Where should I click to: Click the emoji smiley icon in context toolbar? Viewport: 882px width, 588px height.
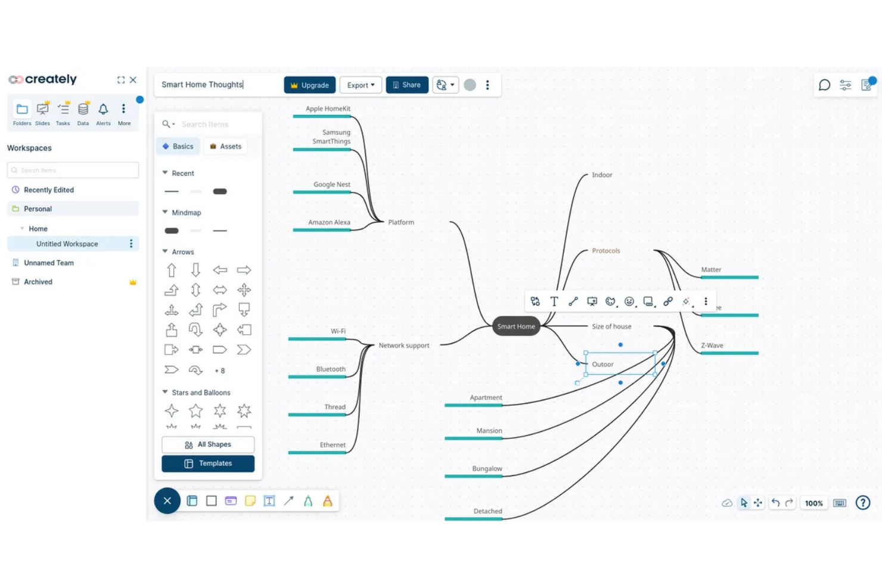(629, 301)
